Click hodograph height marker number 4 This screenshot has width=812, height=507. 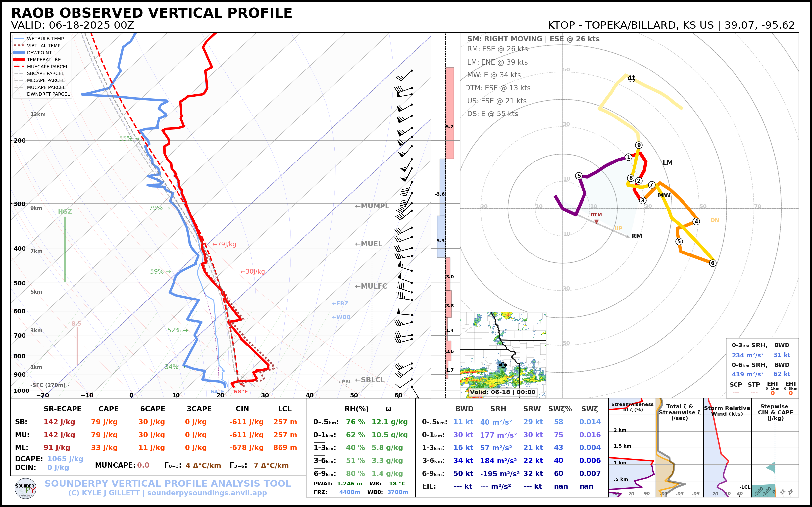pos(696,221)
